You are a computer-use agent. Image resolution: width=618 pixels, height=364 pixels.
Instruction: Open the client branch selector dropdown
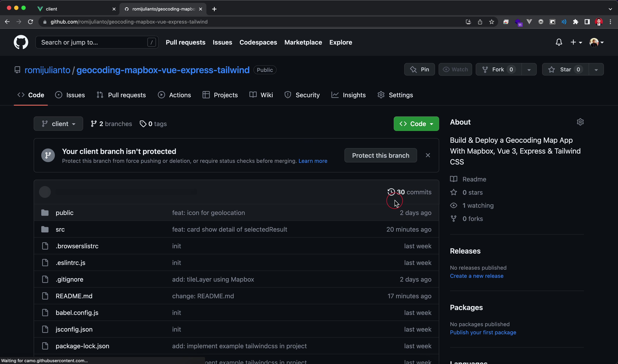[58, 124]
